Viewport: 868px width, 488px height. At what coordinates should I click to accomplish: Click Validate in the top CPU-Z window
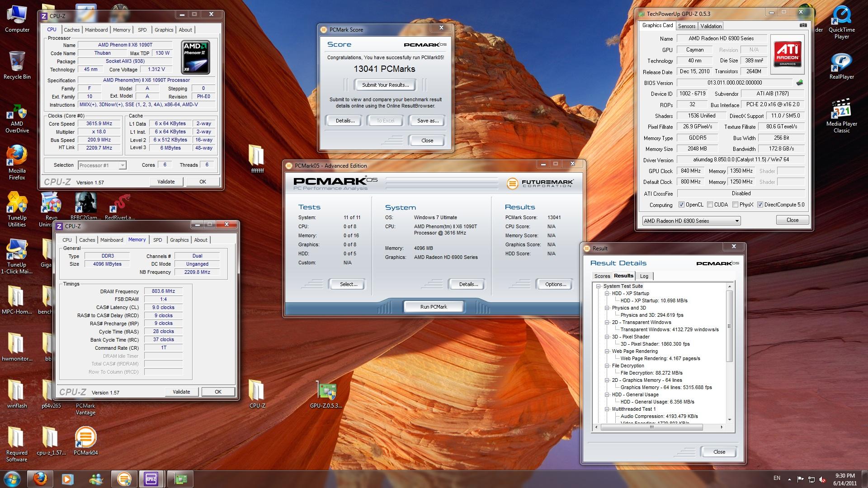[x=166, y=182]
